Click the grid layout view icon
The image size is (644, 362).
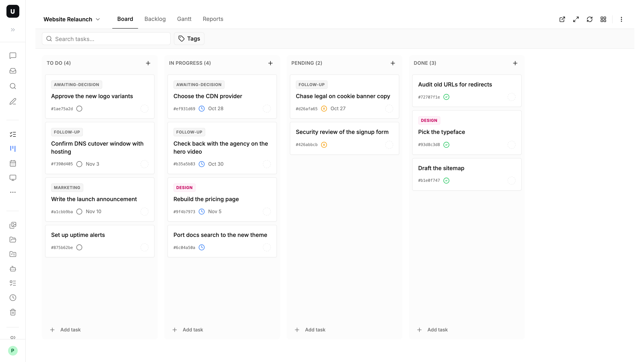pyautogui.click(x=603, y=19)
